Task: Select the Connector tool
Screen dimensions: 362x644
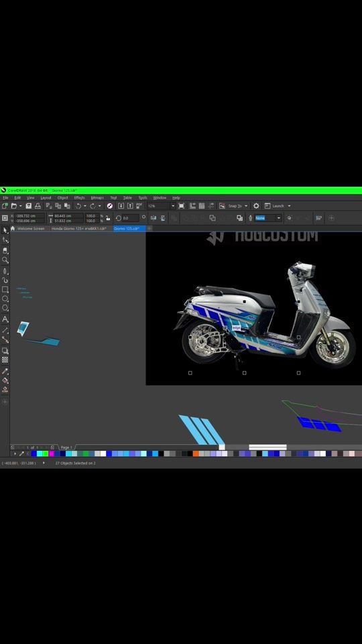Action: point(5,339)
